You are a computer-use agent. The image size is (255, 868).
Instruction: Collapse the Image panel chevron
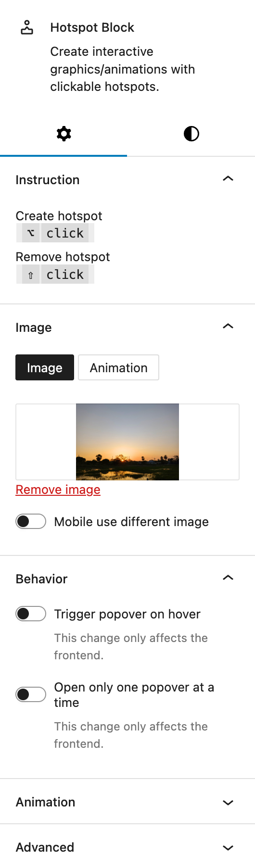228,327
